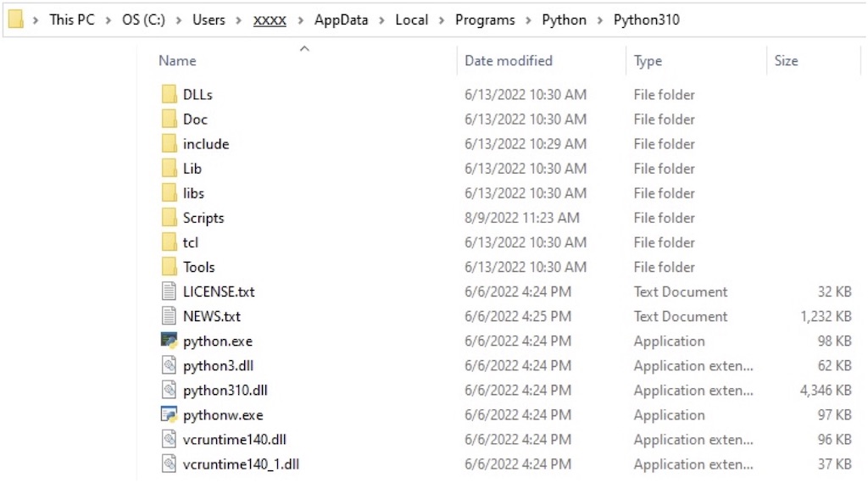The width and height of the screenshot is (868, 483).
Task: Expand chevron after OS (C:) in path
Action: click(x=179, y=20)
